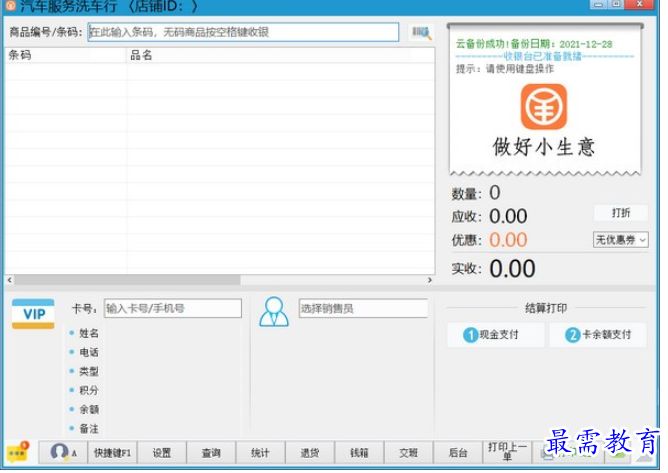This screenshot has height=473, width=668.
Task: Click the user account A button
Action: click(x=63, y=453)
